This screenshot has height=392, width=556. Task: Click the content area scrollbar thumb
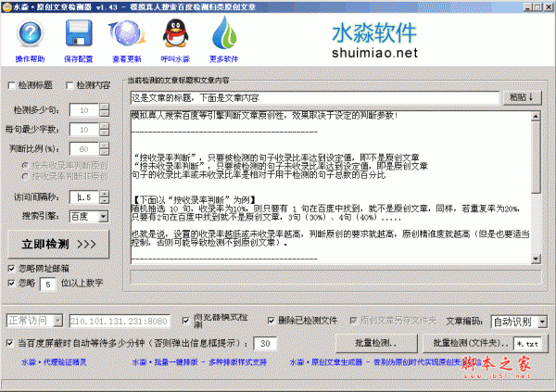tap(536, 158)
